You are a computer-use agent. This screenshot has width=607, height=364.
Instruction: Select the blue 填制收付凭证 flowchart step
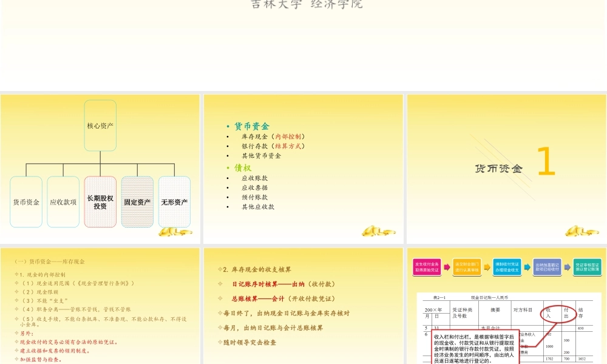click(x=507, y=266)
